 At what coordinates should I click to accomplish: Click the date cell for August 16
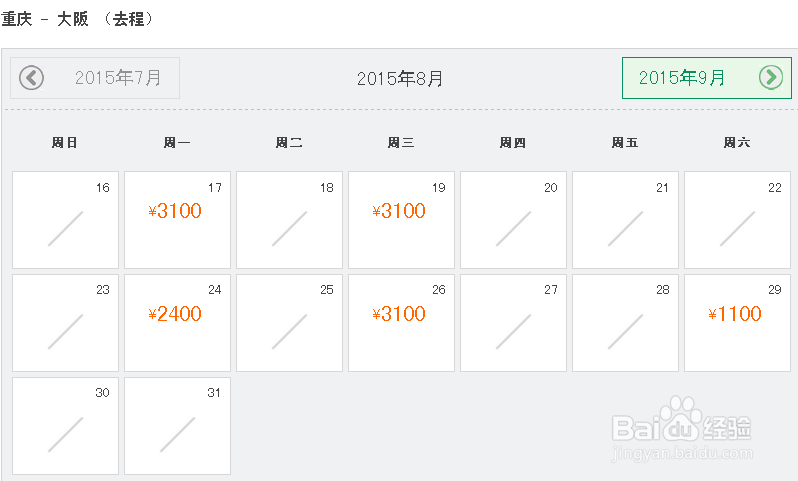pos(65,220)
